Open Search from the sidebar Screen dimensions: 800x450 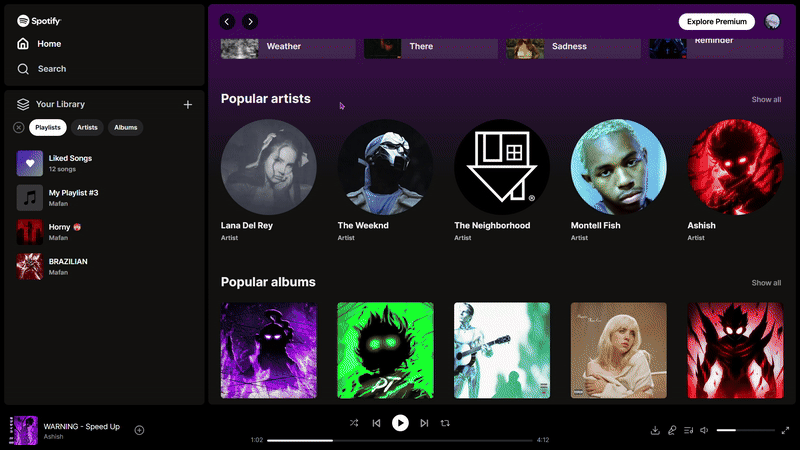point(41,69)
